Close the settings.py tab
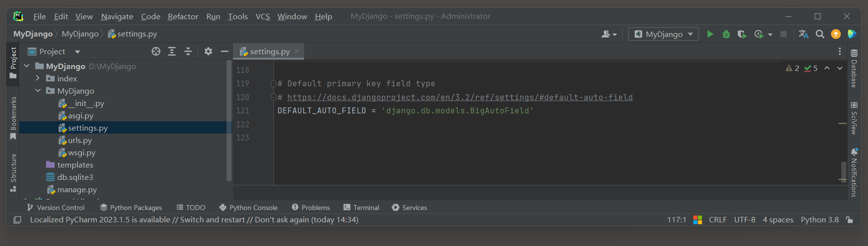This screenshot has height=246, width=868. [x=297, y=51]
